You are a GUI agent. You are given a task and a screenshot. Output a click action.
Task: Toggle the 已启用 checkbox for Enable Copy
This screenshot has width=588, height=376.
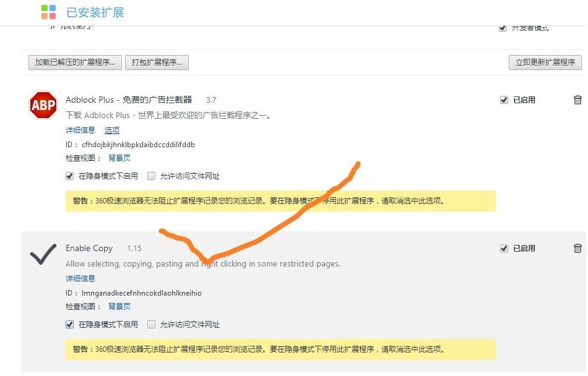504,248
